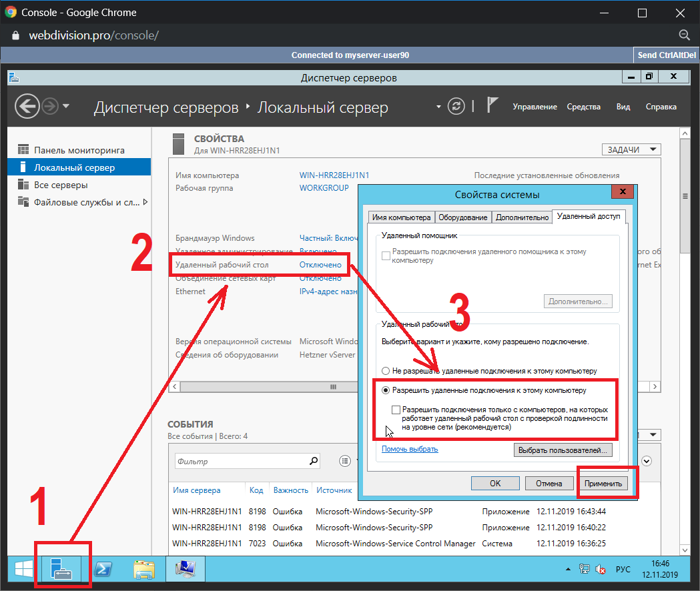Expand the Файловые службы sidebar item

[145, 202]
